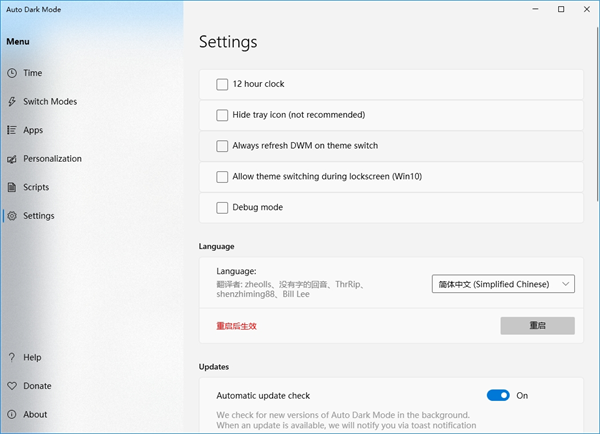Turn off Automatic update check toggle
Viewport: 600px width, 434px height.
pyautogui.click(x=498, y=396)
